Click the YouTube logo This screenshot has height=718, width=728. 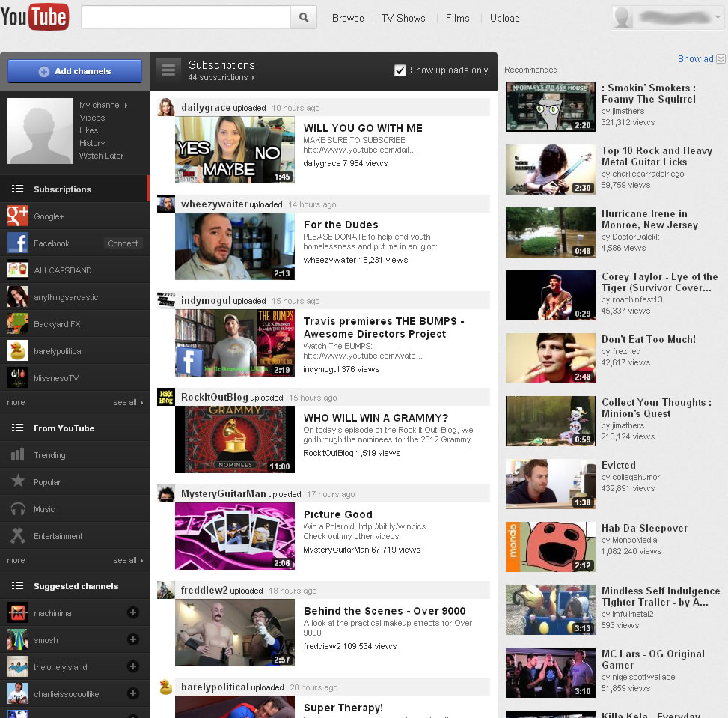click(x=35, y=16)
